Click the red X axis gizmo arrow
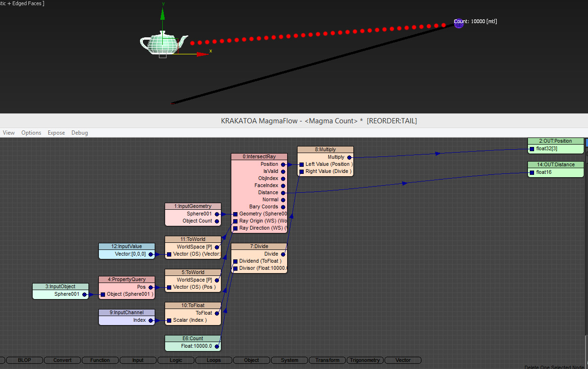 [x=202, y=54]
